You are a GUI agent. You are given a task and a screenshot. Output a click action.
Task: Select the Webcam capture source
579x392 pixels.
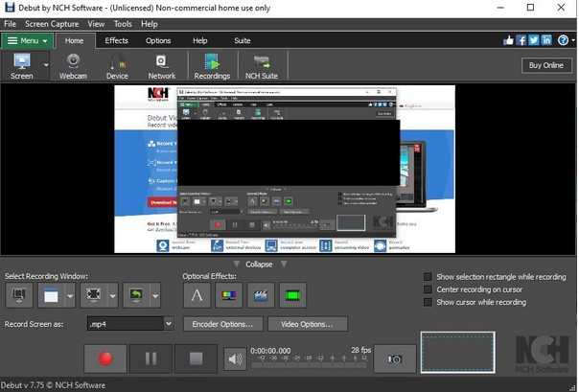[73, 66]
